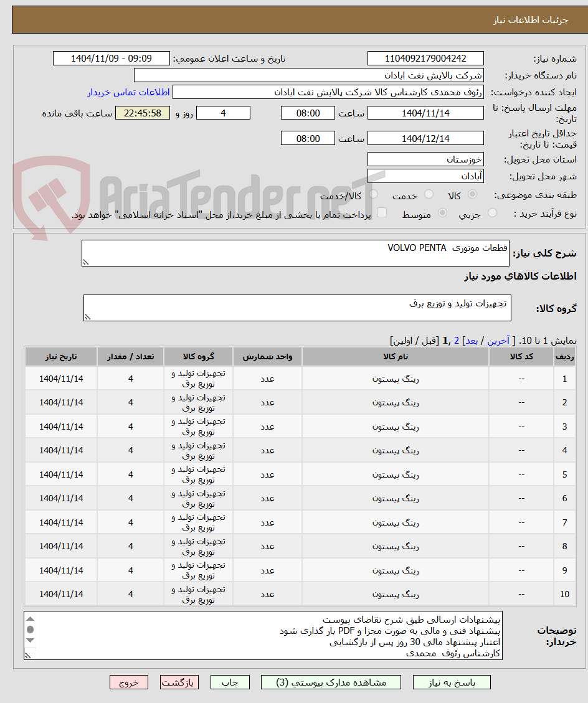Click the نام دستگاه خریدار field
This screenshot has height=703, width=588.
point(308,75)
